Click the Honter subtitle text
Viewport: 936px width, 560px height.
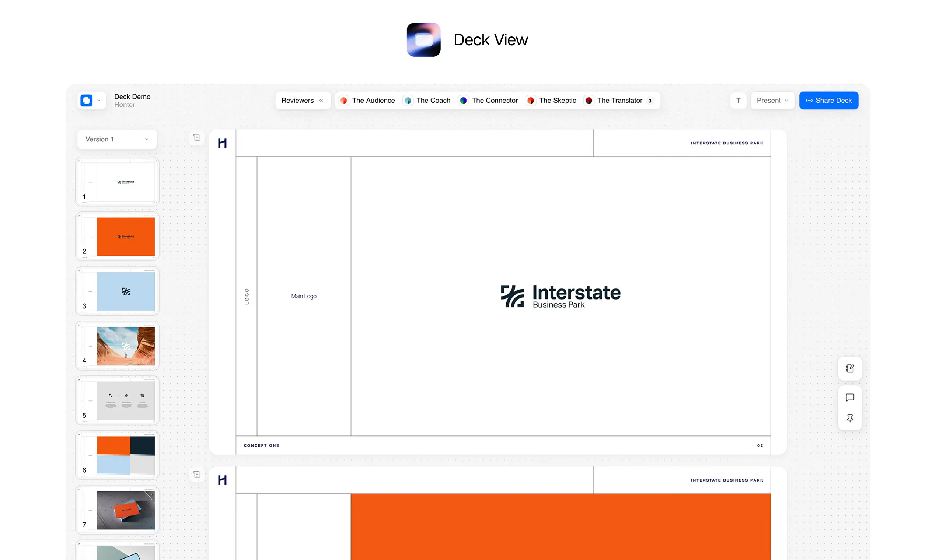[125, 105]
